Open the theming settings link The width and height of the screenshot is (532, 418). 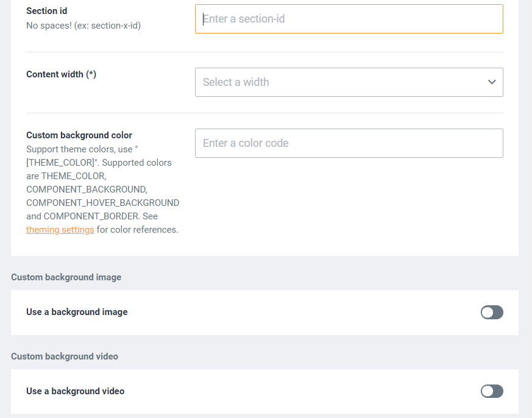pyautogui.click(x=60, y=230)
